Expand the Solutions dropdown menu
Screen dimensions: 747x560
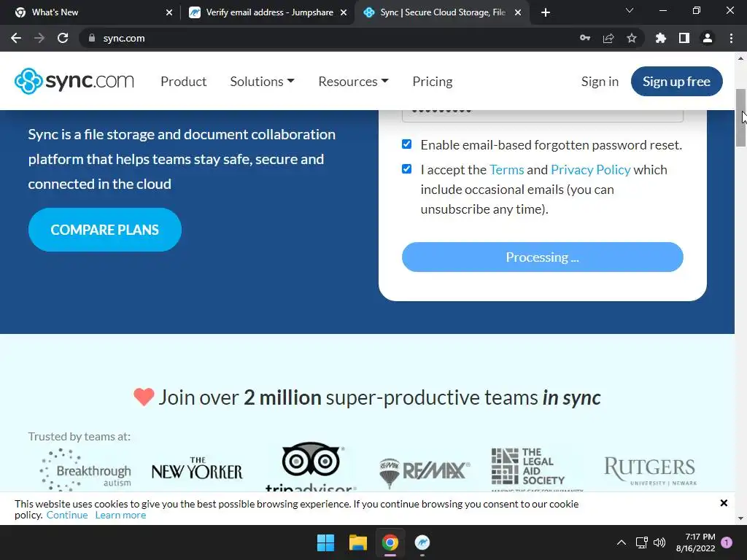[x=262, y=82]
